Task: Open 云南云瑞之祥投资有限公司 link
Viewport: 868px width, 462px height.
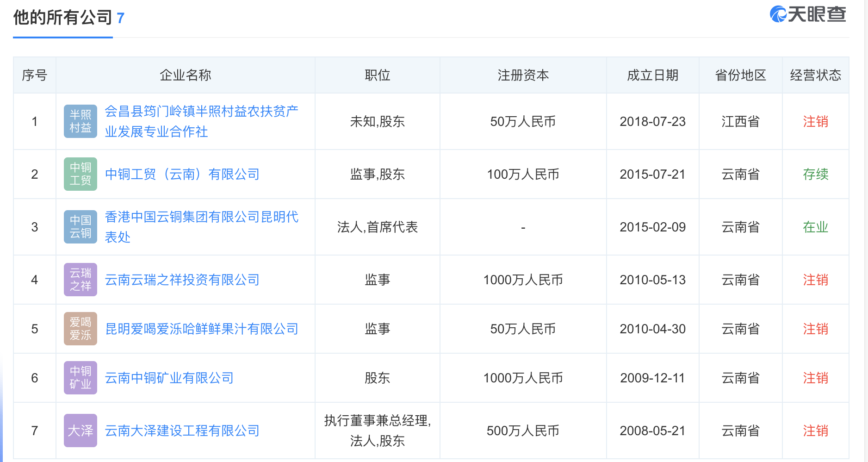Action: 182,280
